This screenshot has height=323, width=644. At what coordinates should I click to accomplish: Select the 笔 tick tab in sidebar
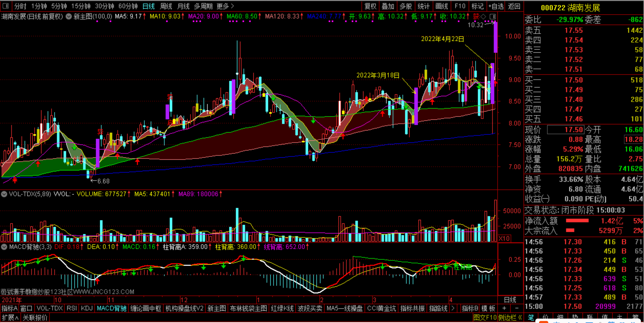[x=531, y=318]
